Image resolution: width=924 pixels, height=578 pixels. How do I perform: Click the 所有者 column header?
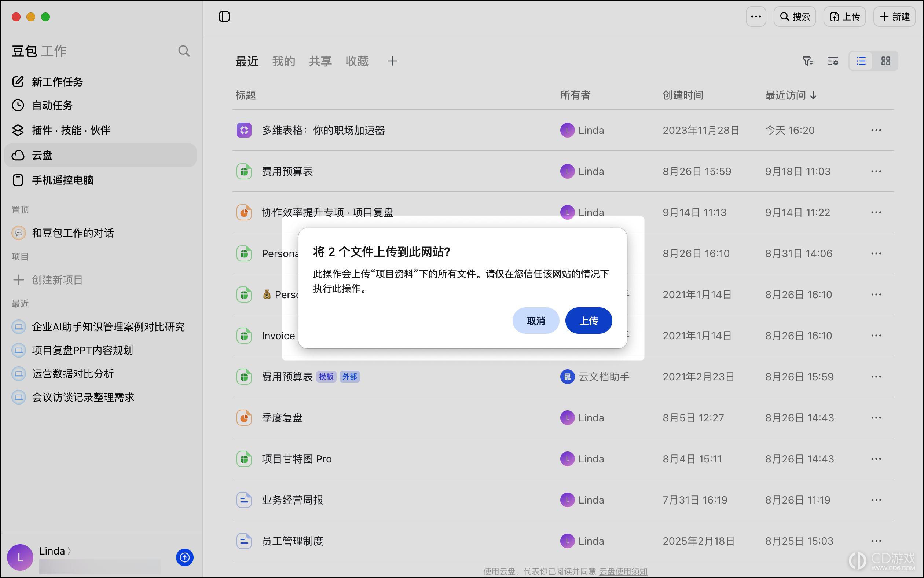(575, 95)
